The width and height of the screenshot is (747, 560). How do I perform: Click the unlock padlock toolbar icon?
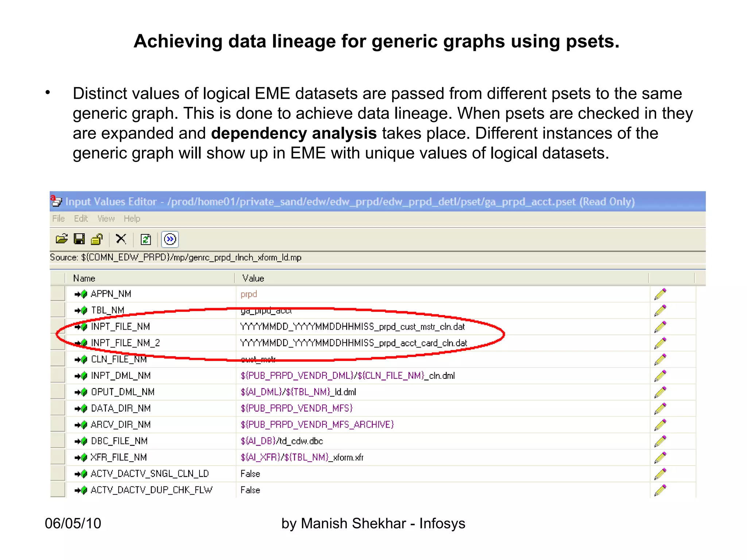pos(97,239)
